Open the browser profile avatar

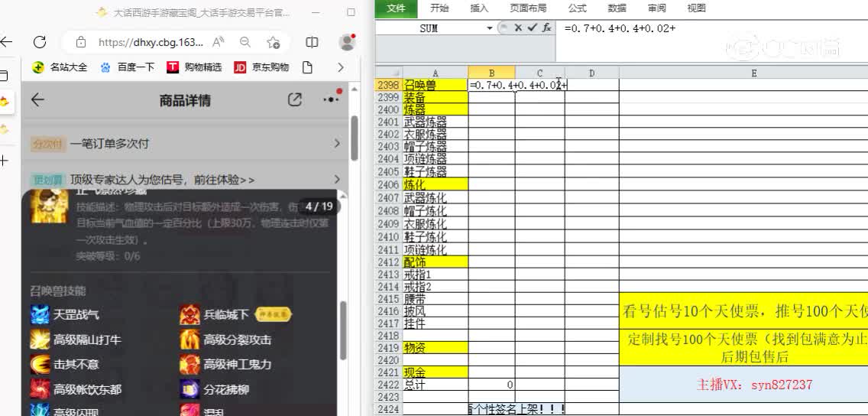click(347, 42)
